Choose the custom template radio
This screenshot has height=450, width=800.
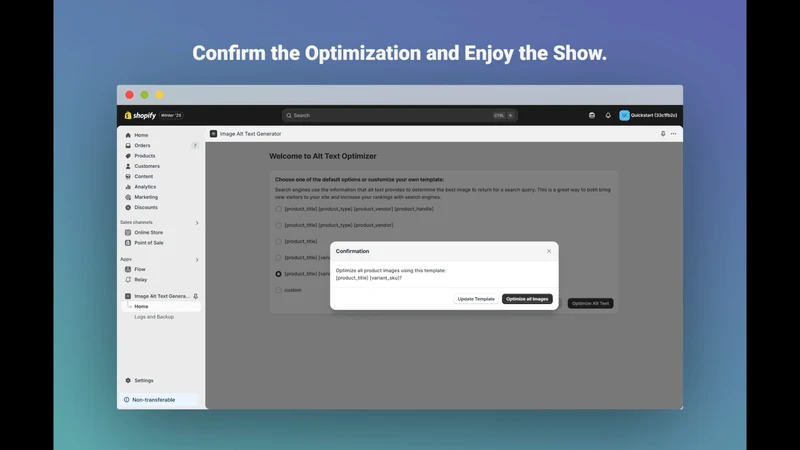tap(279, 290)
